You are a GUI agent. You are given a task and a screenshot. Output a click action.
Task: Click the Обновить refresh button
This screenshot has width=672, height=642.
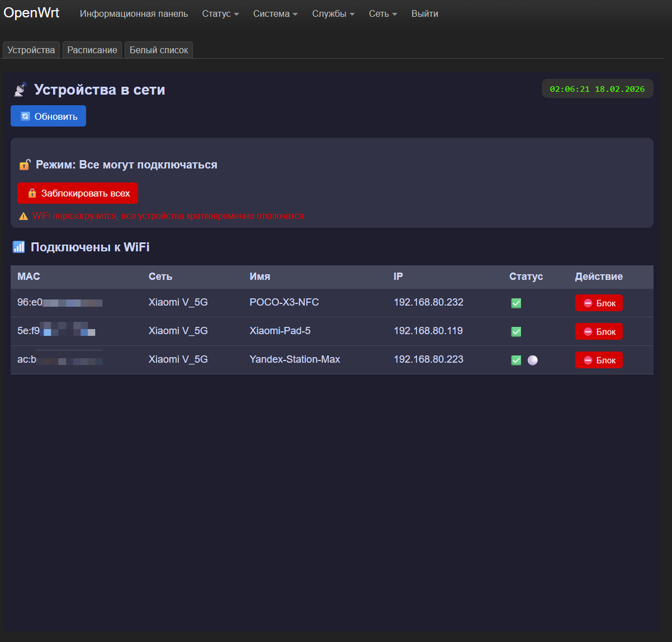pos(48,116)
